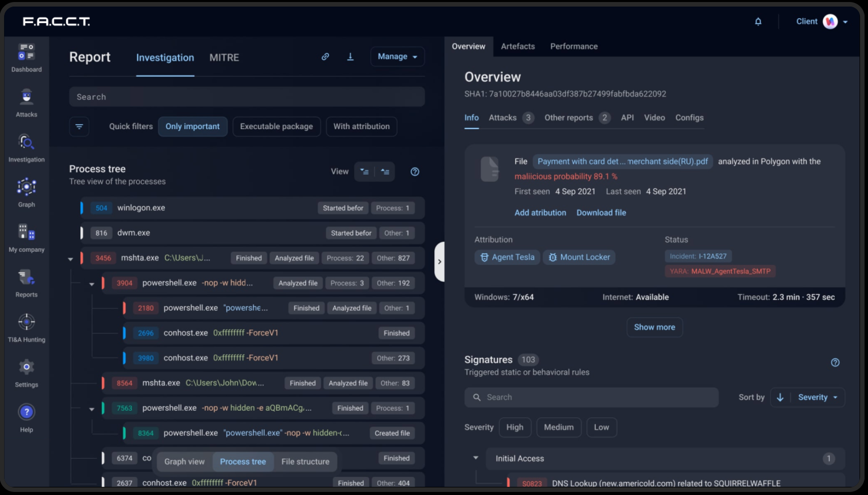Switch to the MITRE tab
This screenshot has width=868, height=495.
tap(224, 58)
